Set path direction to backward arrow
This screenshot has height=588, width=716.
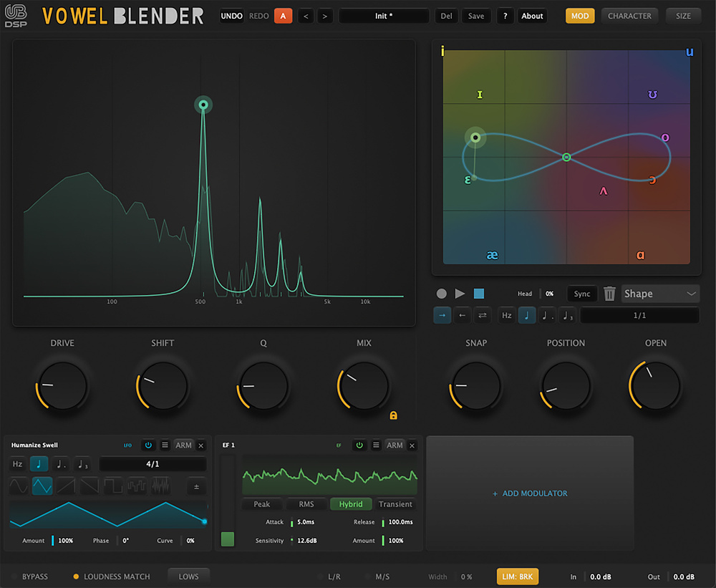pyautogui.click(x=462, y=315)
